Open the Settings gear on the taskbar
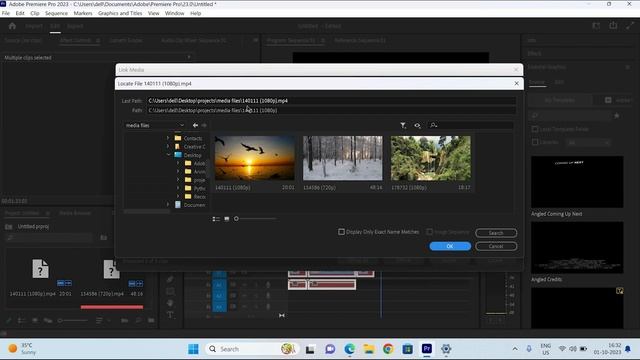The width and height of the screenshot is (640, 360). coord(446,349)
